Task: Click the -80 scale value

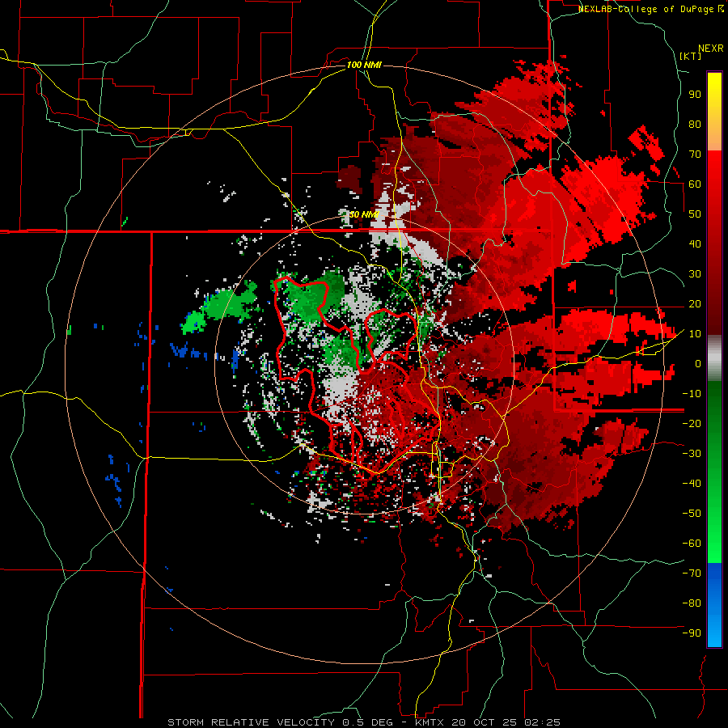Action: 692,603
